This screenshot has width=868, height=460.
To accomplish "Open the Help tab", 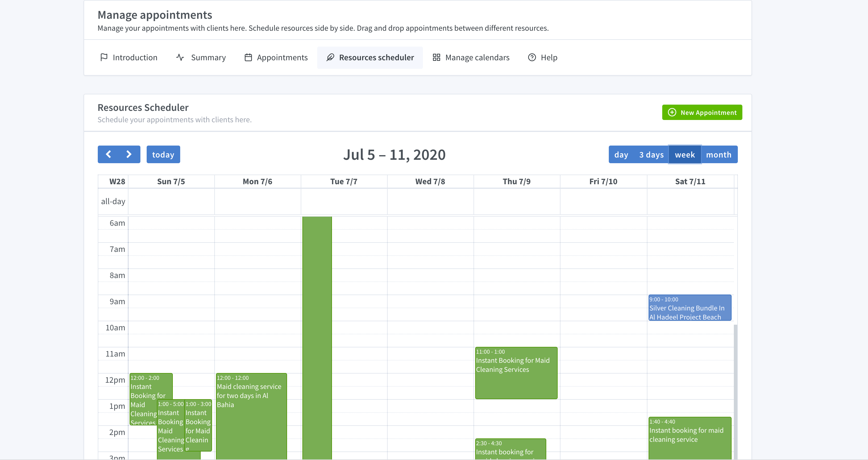I will click(542, 57).
